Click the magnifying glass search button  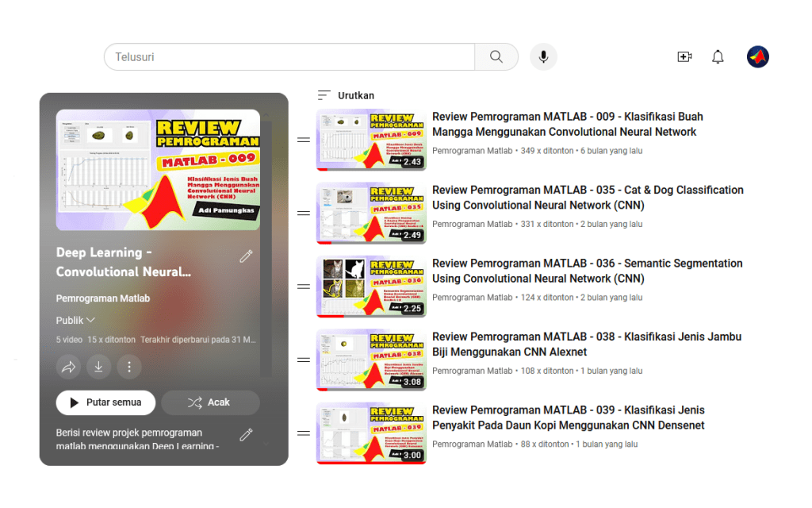pyautogui.click(x=496, y=57)
